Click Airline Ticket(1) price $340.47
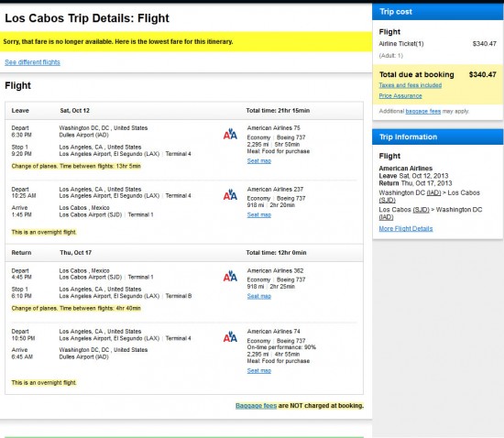This screenshot has height=438, width=504. 485,44
